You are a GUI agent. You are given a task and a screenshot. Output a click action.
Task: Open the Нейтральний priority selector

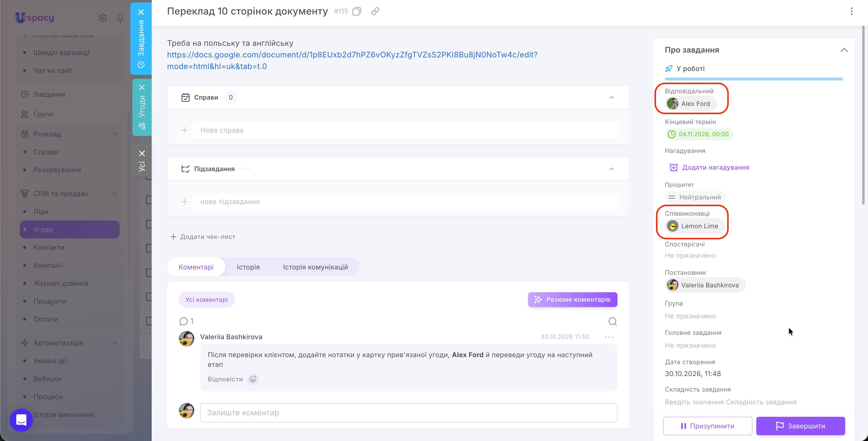point(695,197)
